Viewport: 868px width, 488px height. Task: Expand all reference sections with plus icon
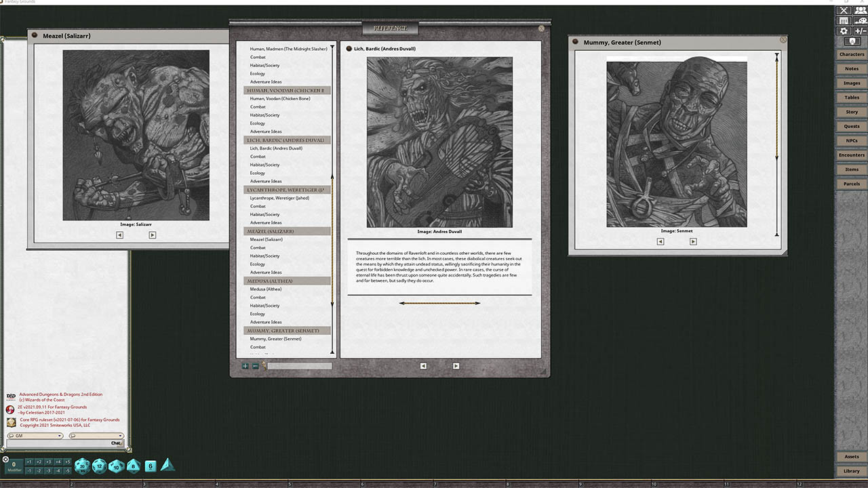click(245, 366)
